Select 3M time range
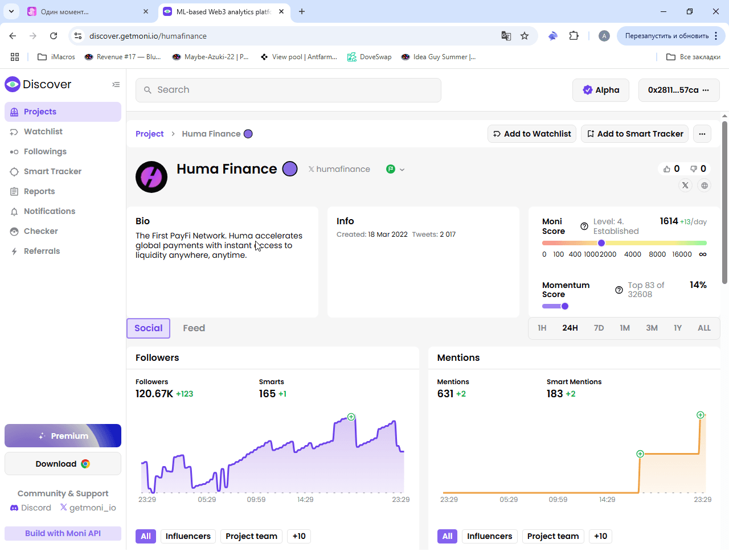This screenshot has width=729, height=560. tap(652, 328)
